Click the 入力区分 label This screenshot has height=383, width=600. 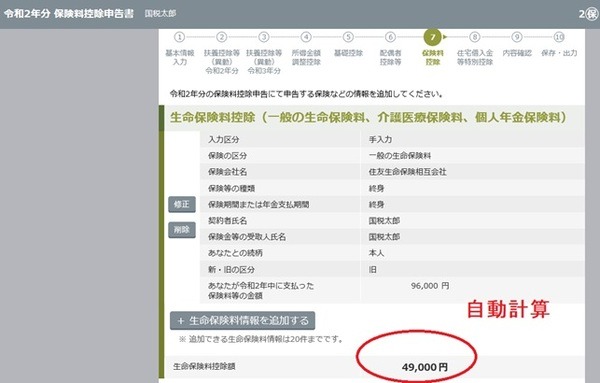point(224,140)
